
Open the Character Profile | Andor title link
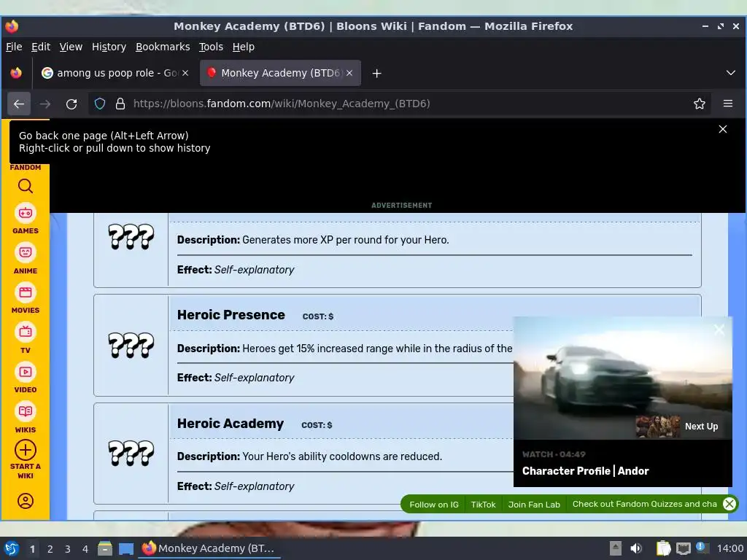[x=585, y=471]
